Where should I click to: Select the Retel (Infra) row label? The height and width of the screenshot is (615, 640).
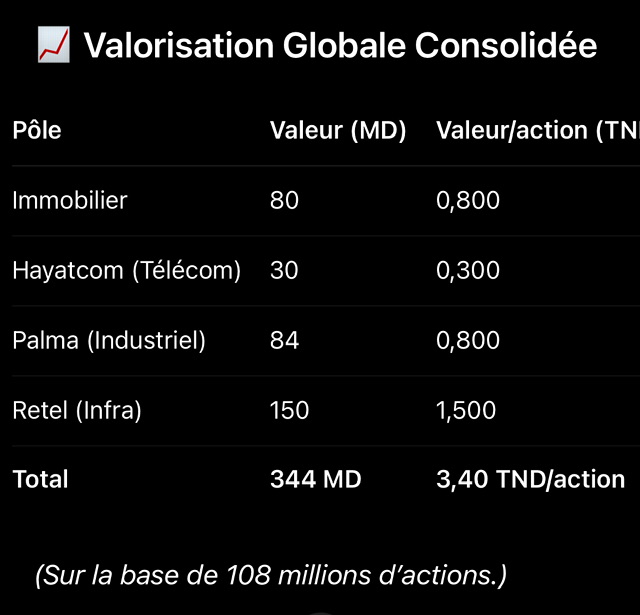(x=77, y=410)
